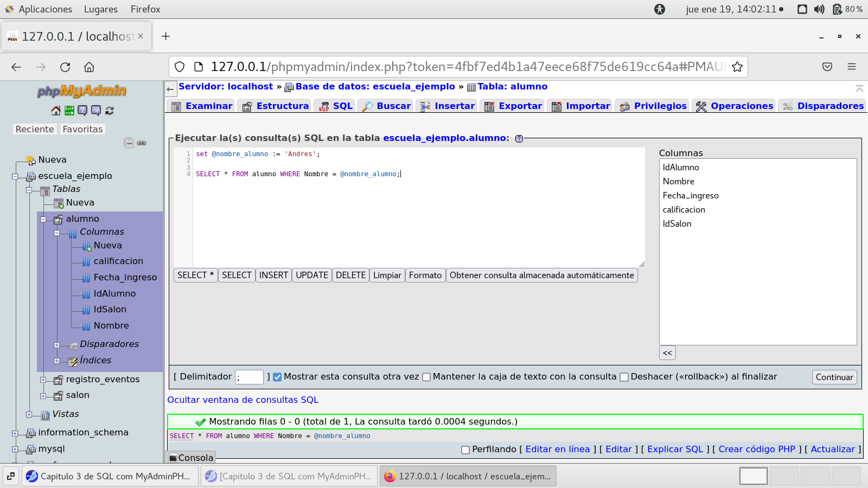The image size is (868, 488).
Task: Open the Exportar tab
Action: pos(513,106)
